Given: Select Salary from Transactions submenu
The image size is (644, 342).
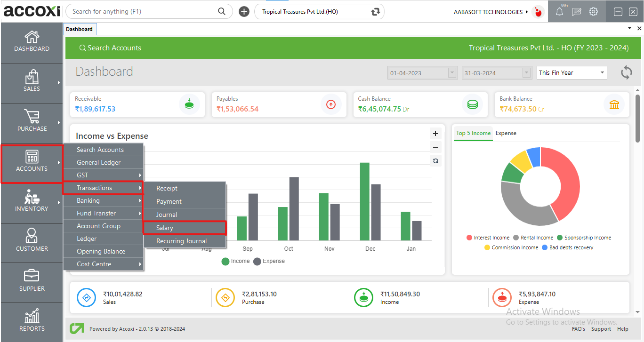Looking at the screenshot, I should 184,228.
